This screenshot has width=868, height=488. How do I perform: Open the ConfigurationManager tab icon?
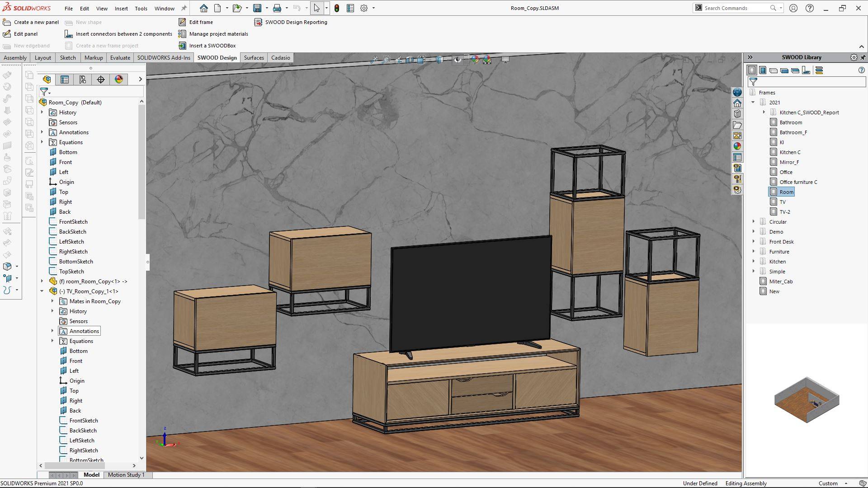click(83, 80)
